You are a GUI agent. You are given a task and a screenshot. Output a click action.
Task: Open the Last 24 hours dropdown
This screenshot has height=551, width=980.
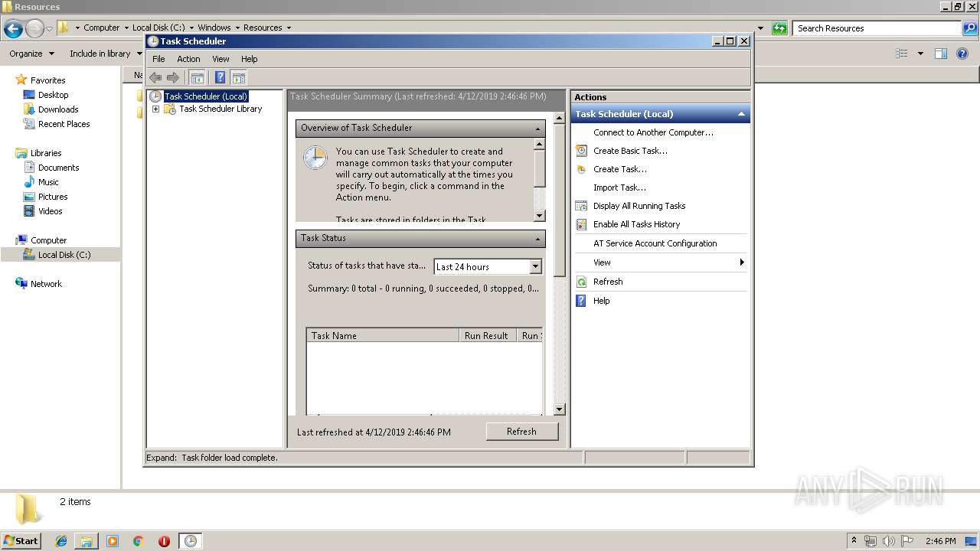click(x=535, y=266)
